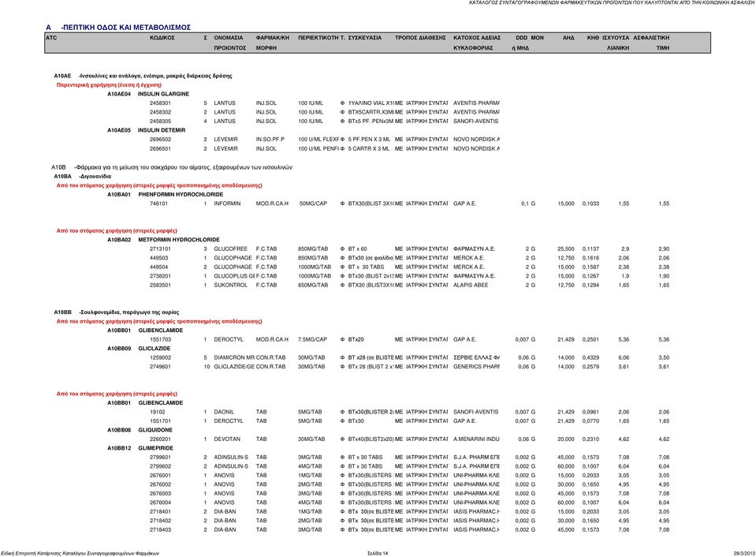
Task: Click the 'ΚΩΔΙΚΟΣ' column header
Action: [x=162, y=38]
